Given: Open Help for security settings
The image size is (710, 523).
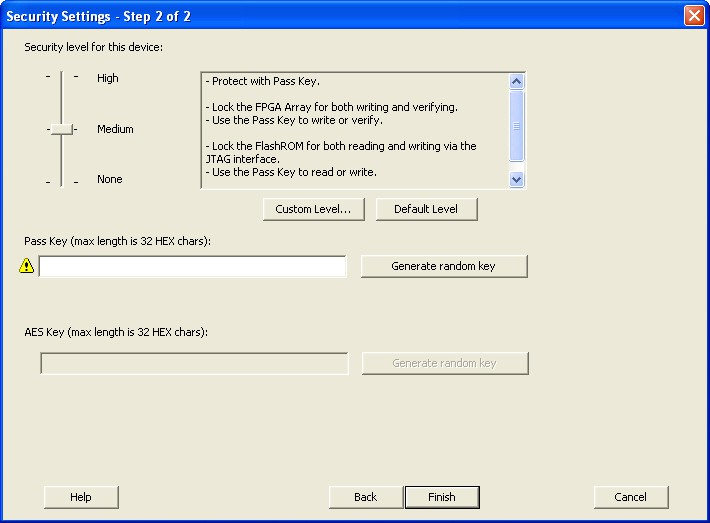Looking at the screenshot, I should pos(81,497).
